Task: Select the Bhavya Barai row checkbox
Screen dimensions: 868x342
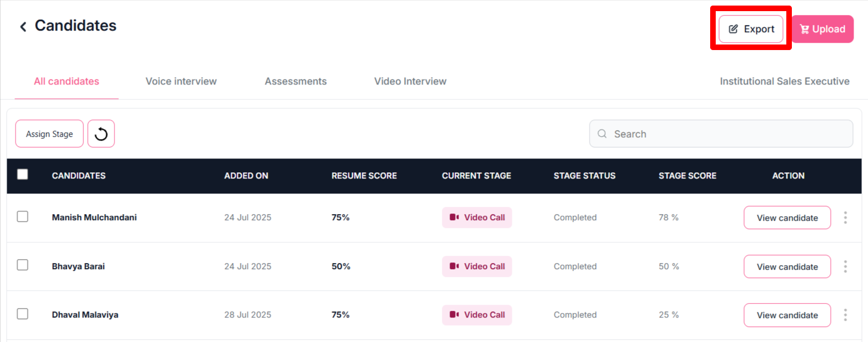Action: [x=23, y=265]
